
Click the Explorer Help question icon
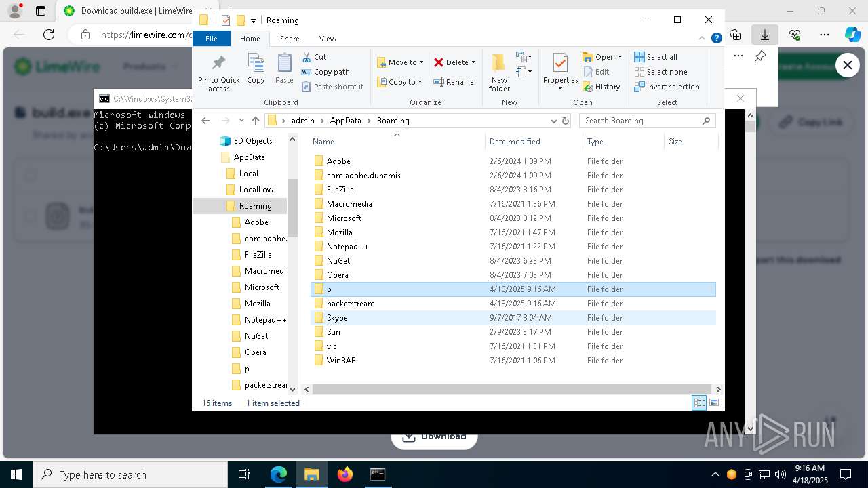[x=716, y=39]
